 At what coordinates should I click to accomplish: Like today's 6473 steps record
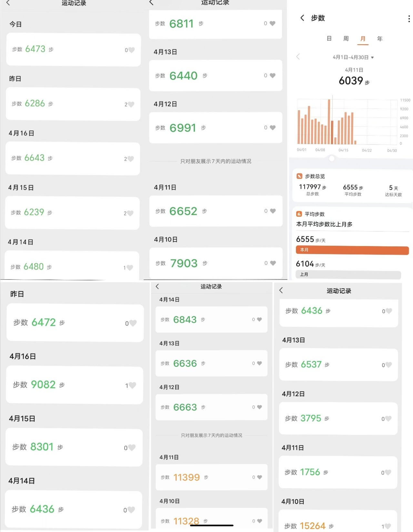(131, 50)
